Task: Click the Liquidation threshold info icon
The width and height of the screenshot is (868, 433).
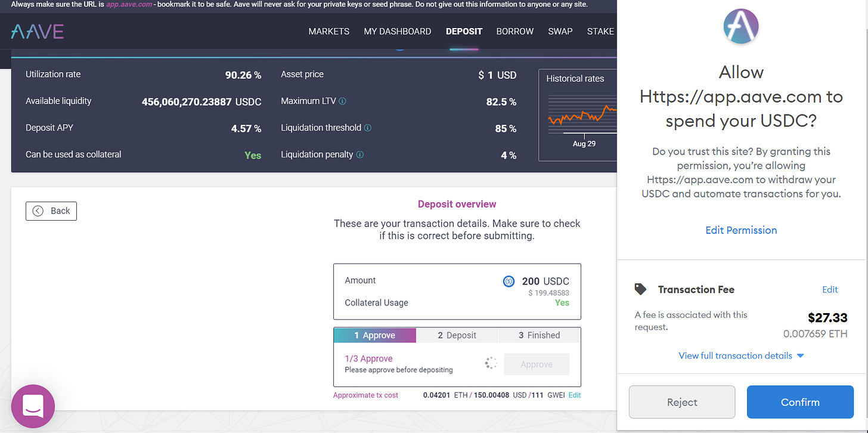Action: [368, 128]
